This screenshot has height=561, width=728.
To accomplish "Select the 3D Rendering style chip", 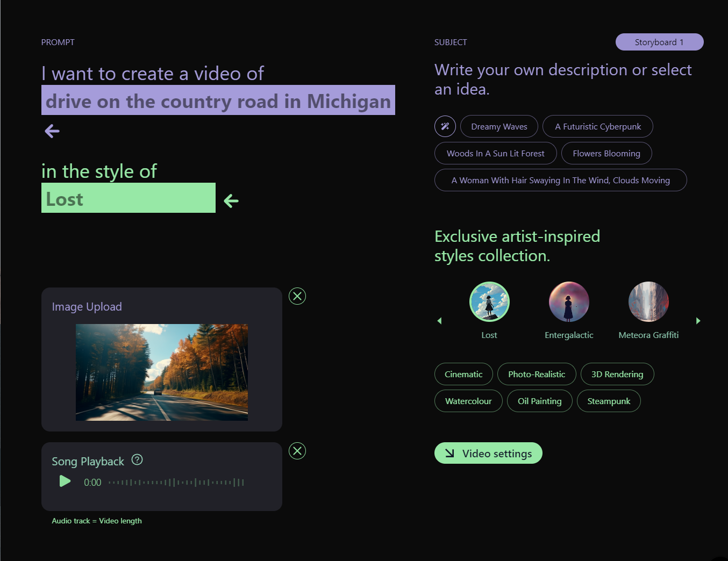I will pos(617,374).
